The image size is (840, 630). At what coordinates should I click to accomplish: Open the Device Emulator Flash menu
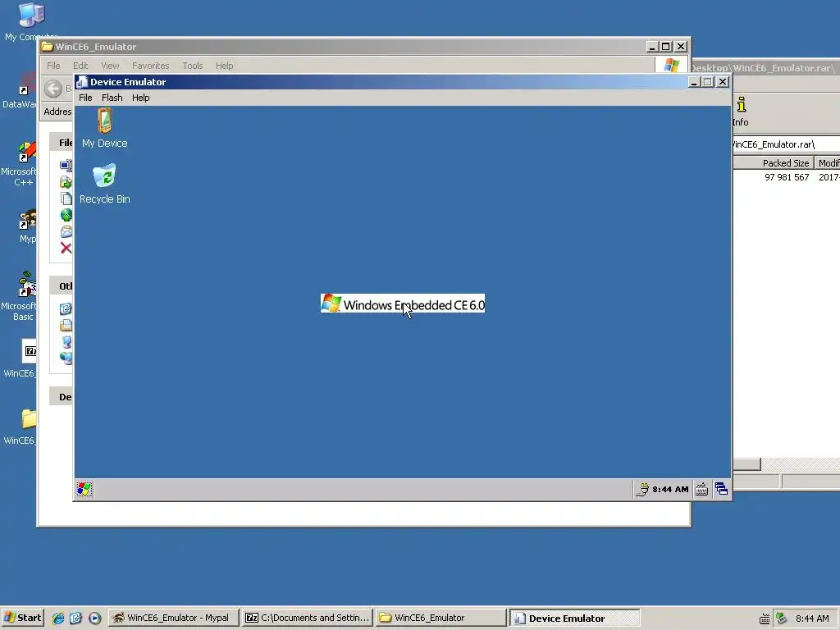click(112, 98)
